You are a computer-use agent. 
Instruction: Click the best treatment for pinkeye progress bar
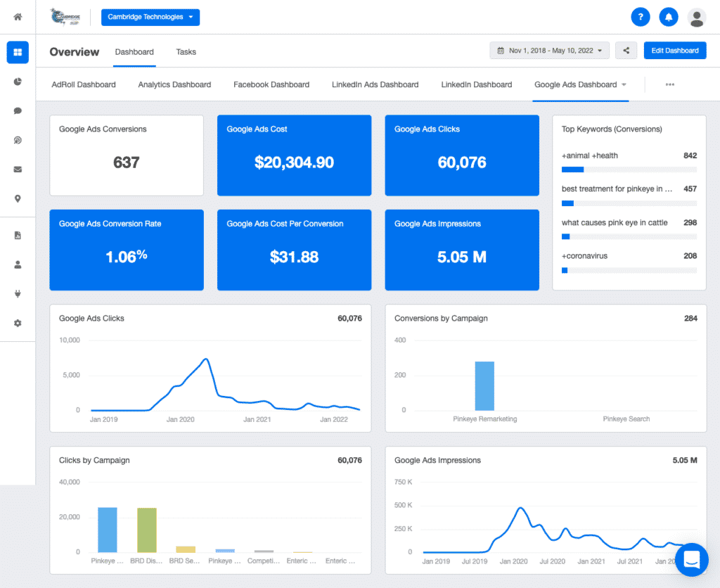pos(629,203)
